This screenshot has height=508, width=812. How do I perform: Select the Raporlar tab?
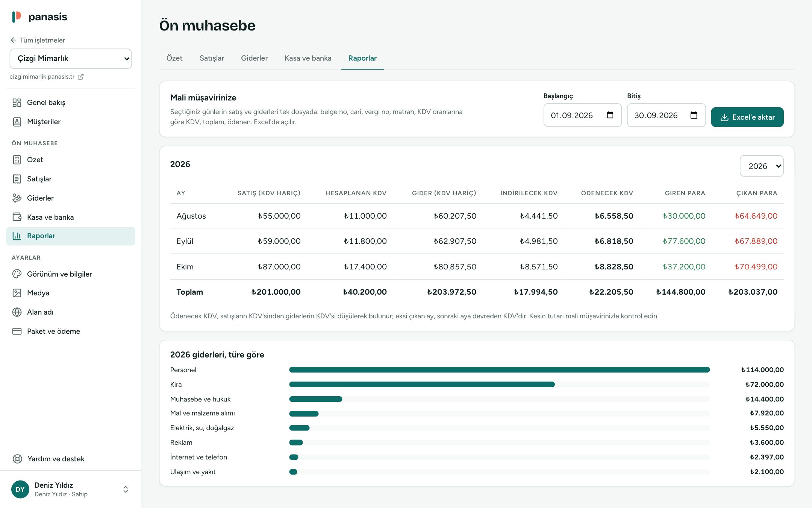coord(362,58)
